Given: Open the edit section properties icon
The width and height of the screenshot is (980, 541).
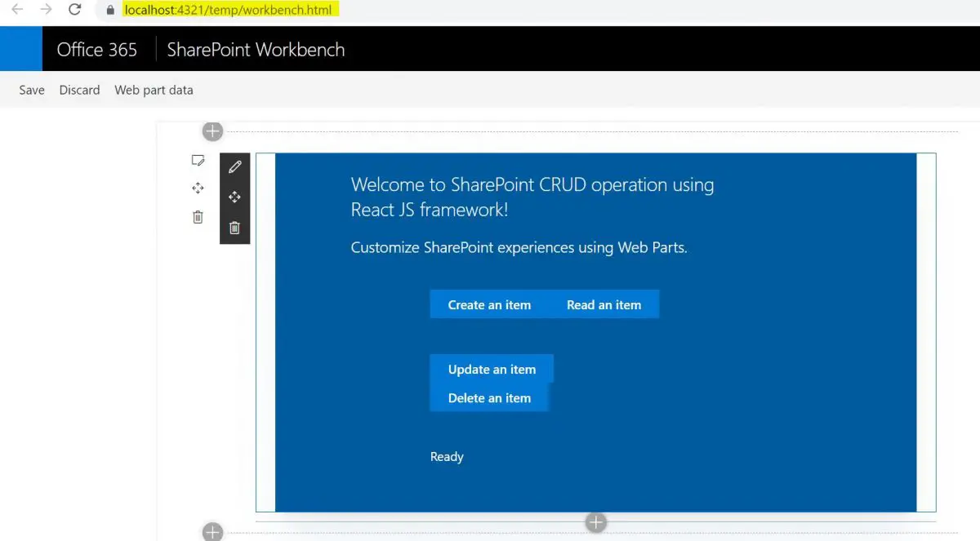Looking at the screenshot, I should click(198, 160).
